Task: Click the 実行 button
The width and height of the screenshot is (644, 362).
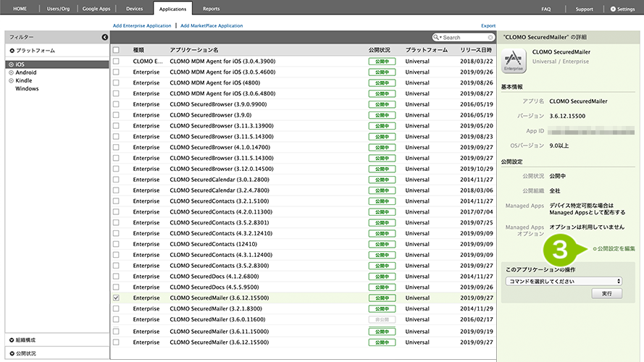Action: point(606,293)
